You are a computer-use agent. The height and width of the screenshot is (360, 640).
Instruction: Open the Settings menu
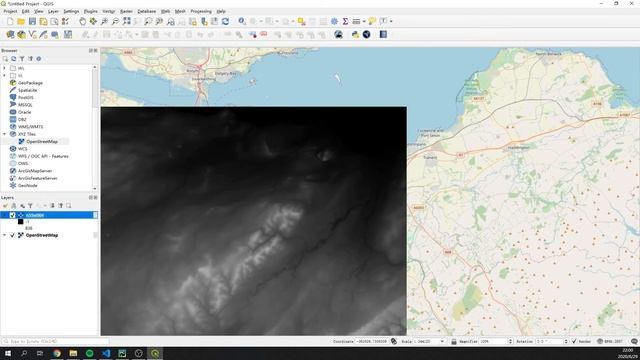pos(71,11)
